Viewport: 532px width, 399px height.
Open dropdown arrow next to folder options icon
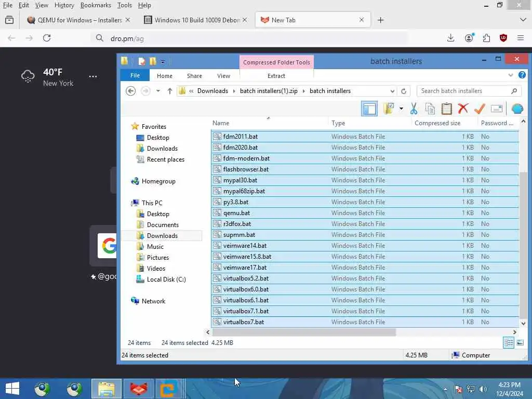(401, 109)
